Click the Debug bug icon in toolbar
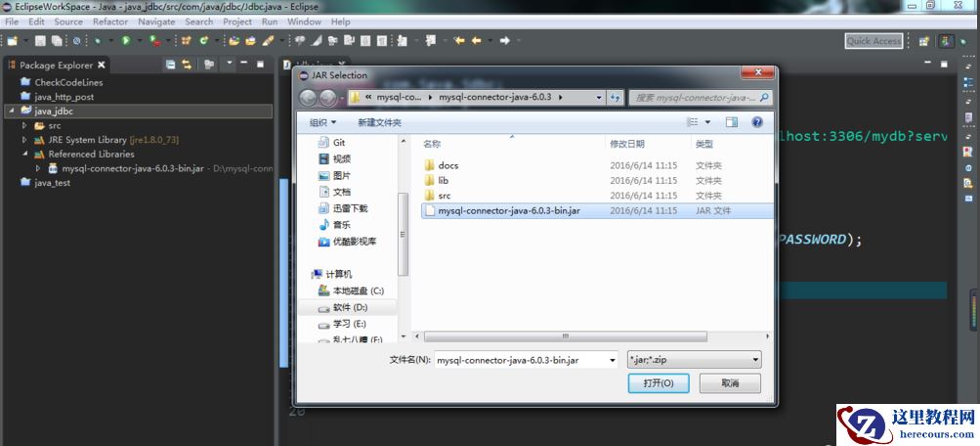This screenshot has height=446, width=980. tap(97, 41)
